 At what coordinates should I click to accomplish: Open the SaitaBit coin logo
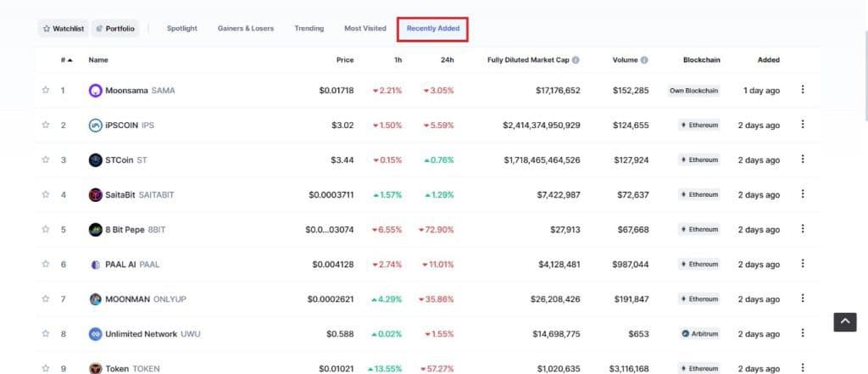coord(95,194)
